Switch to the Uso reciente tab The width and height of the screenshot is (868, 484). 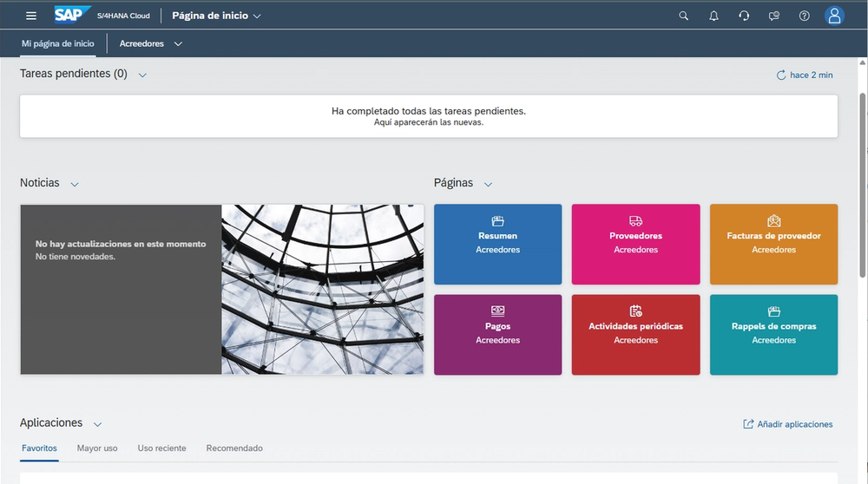click(161, 448)
